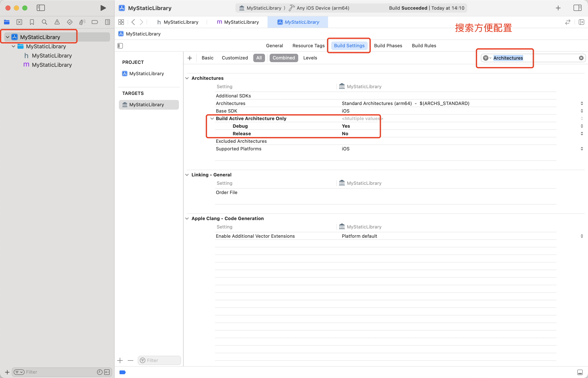Open the Debug Yes value stepper
Screen dimensions: 588x378
[x=582, y=126]
